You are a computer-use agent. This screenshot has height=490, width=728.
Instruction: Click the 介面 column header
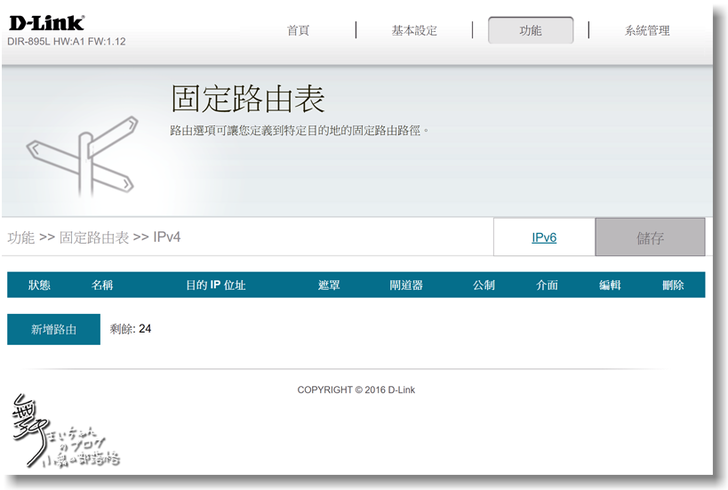point(547,285)
